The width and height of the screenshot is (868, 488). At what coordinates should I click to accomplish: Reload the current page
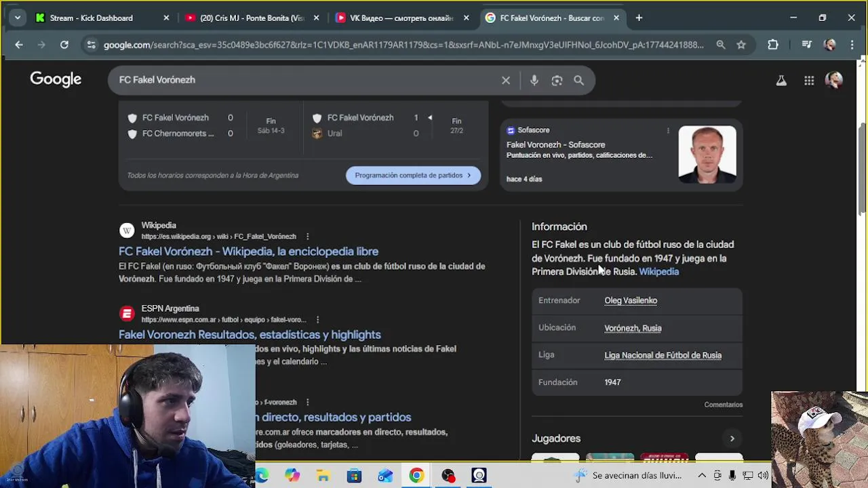(x=64, y=45)
